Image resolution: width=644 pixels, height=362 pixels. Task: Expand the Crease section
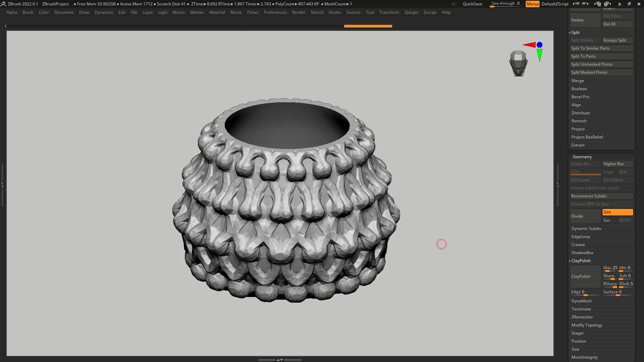(x=578, y=245)
